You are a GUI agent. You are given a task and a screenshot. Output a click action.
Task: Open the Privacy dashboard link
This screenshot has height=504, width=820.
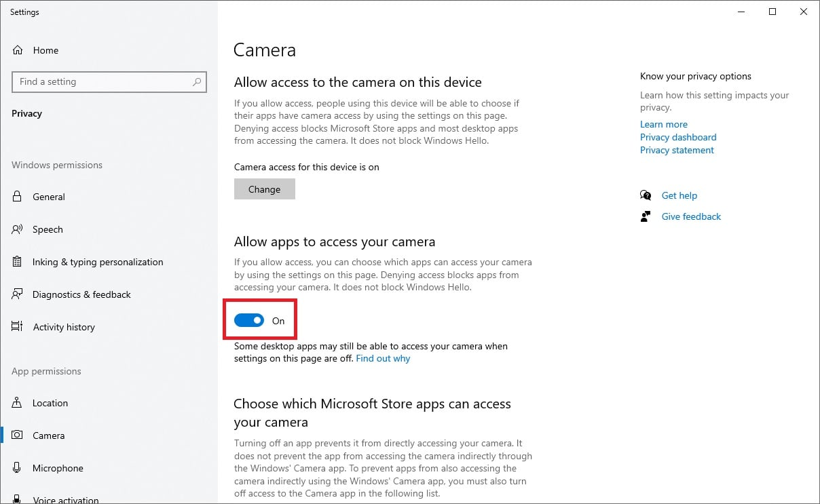coord(678,137)
